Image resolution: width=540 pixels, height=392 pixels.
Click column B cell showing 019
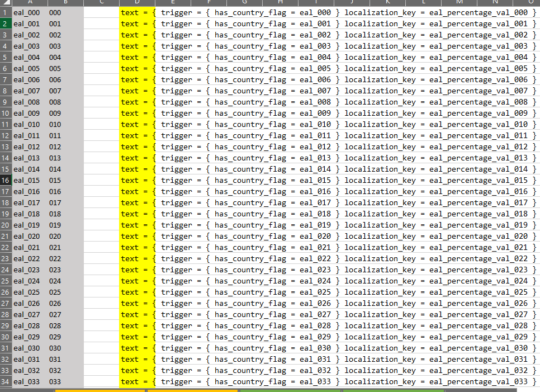65,225
